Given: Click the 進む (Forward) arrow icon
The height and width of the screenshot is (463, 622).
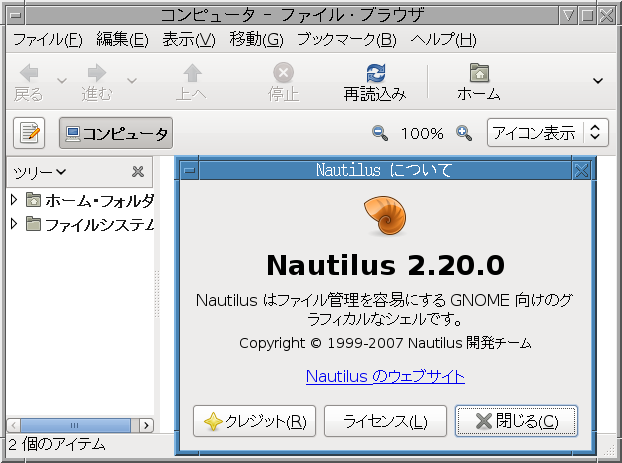Looking at the screenshot, I should click(97, 73).
